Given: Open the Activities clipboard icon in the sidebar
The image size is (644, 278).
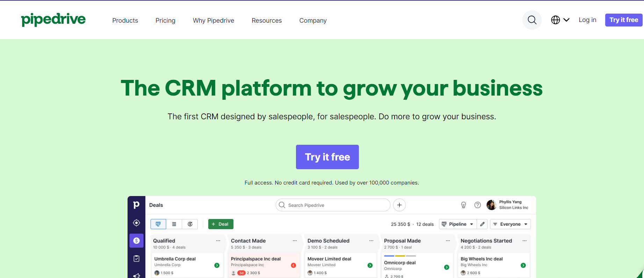Looking at the screenshot, I should click(x=137, y=258).
